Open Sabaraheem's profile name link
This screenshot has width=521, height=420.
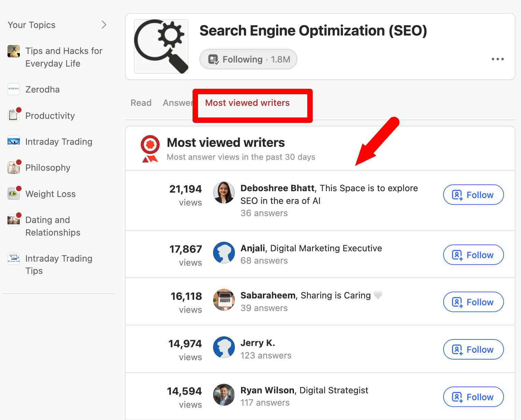(x=268, y=295)
